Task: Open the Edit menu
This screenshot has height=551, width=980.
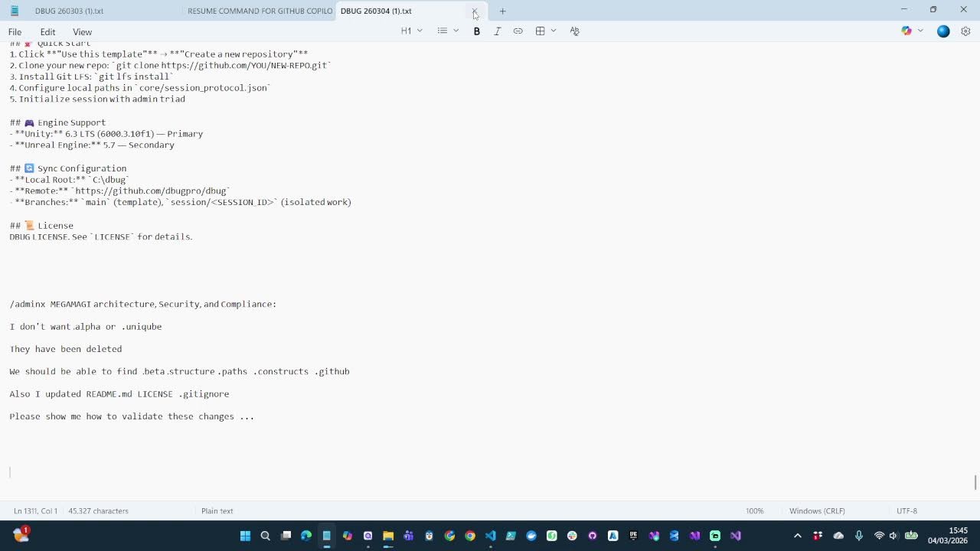Action: [47, 32]
